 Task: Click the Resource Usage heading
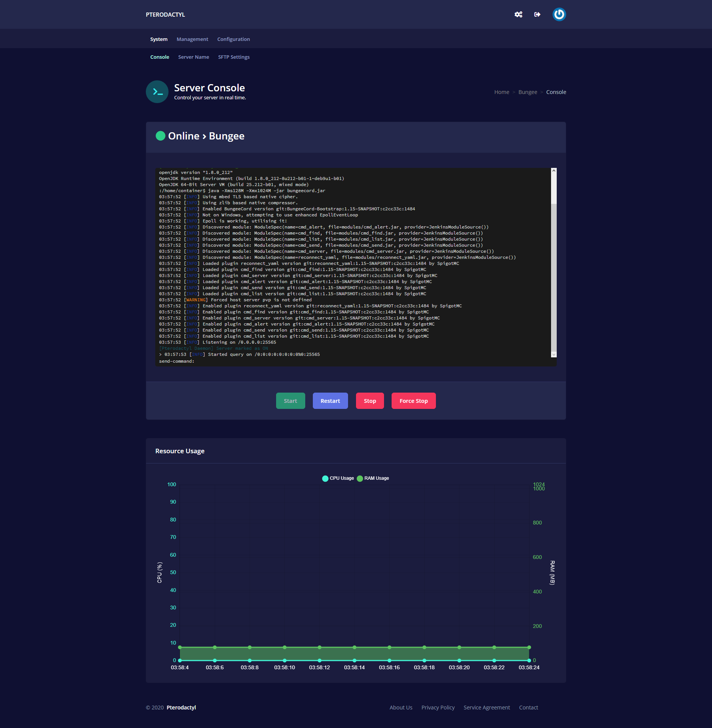(180, 451)
